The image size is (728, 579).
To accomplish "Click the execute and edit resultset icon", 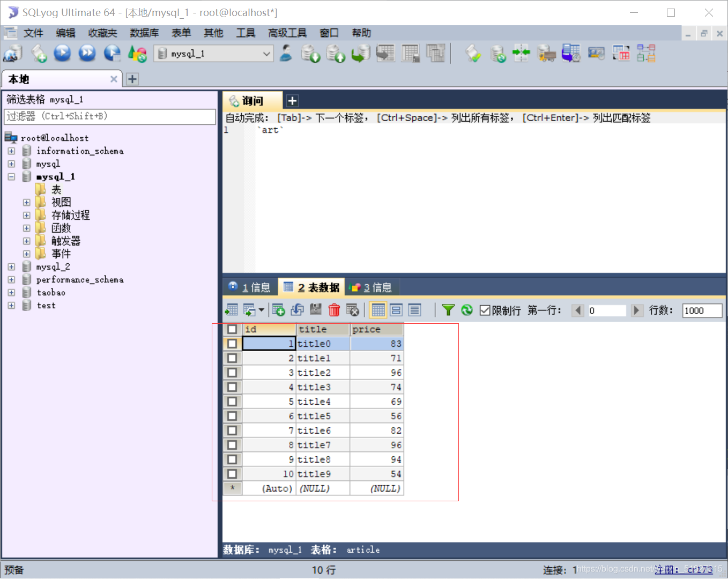I will [112, 53].
